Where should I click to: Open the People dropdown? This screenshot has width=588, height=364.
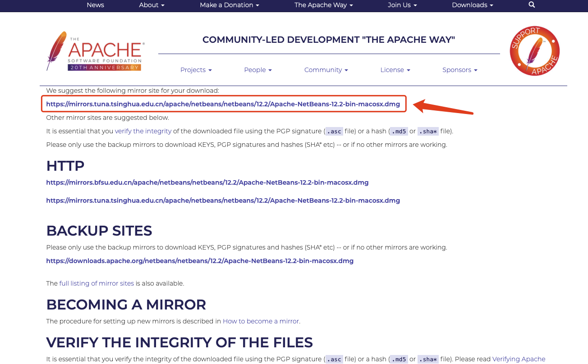click(x=258, y=70)
